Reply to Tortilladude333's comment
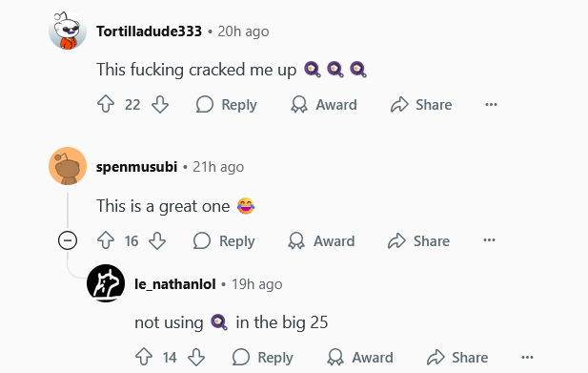Viewport: 588px width, 373px height. [x=227, y=104]
